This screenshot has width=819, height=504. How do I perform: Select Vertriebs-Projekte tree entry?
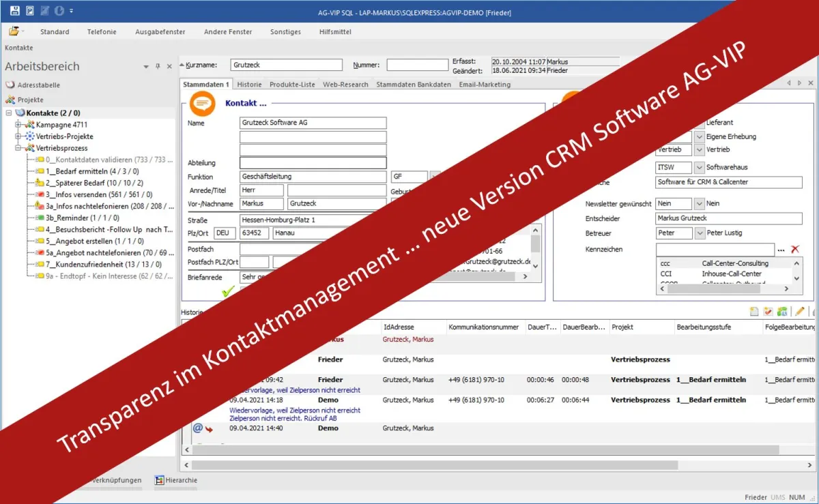pyautogui.click(x=64, y=136)
